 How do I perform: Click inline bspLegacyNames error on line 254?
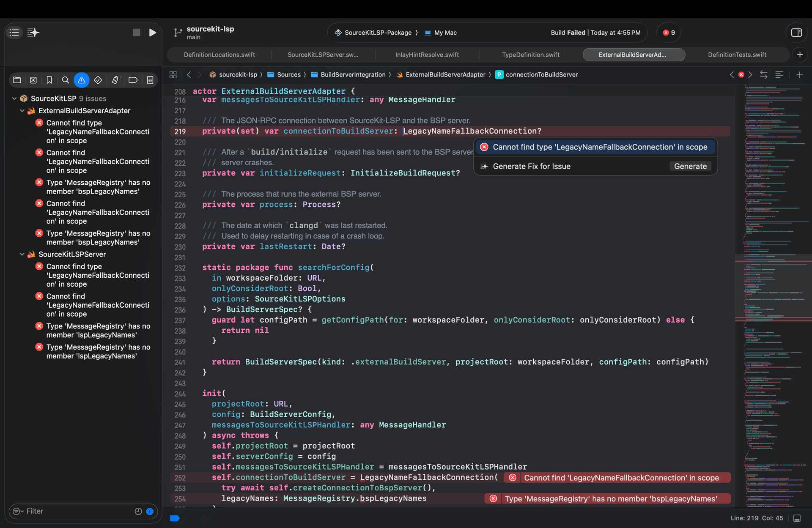pyautogui.click(x=607, y=499)
